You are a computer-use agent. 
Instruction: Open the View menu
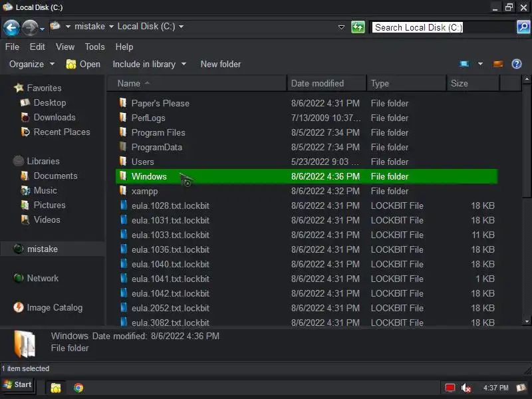coord(65,47)
